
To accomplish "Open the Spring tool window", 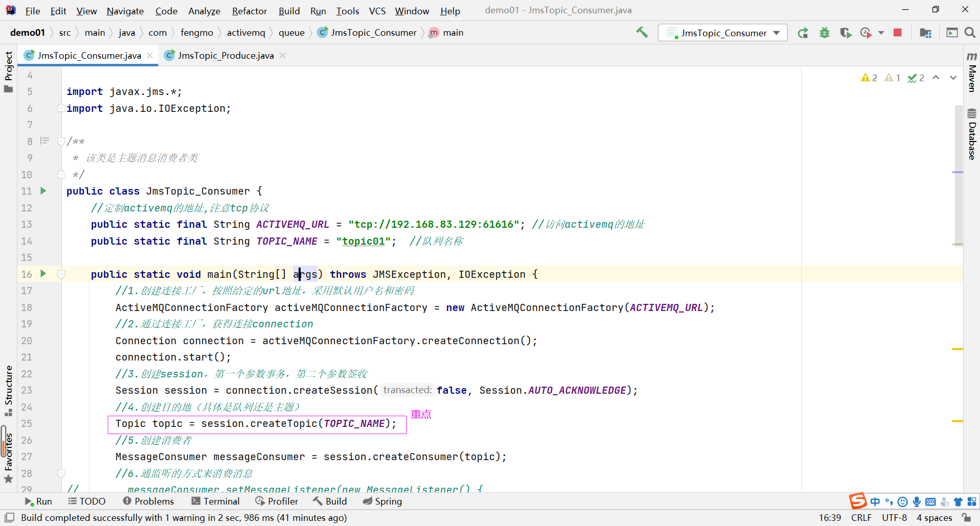I will (383, 501).
